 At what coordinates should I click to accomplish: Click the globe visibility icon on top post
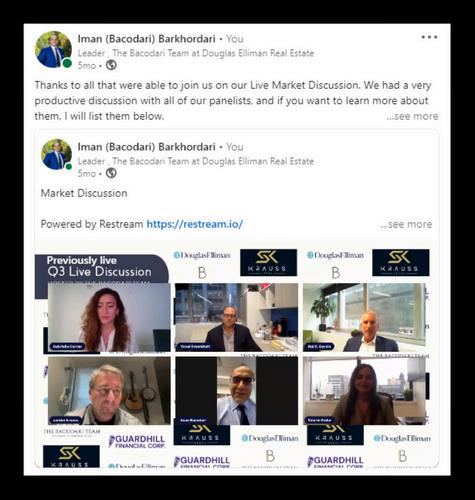[x=111, y=65]
